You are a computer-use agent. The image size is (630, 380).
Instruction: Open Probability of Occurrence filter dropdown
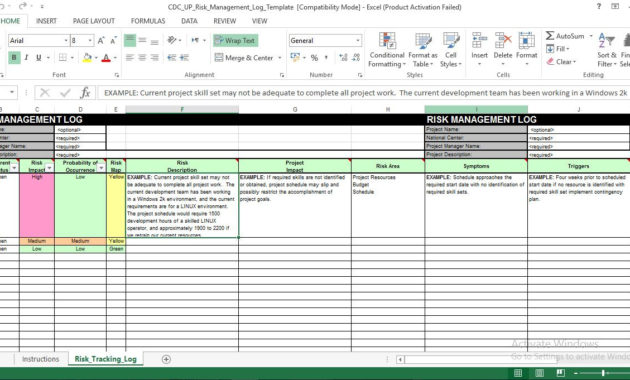(101, 168)
